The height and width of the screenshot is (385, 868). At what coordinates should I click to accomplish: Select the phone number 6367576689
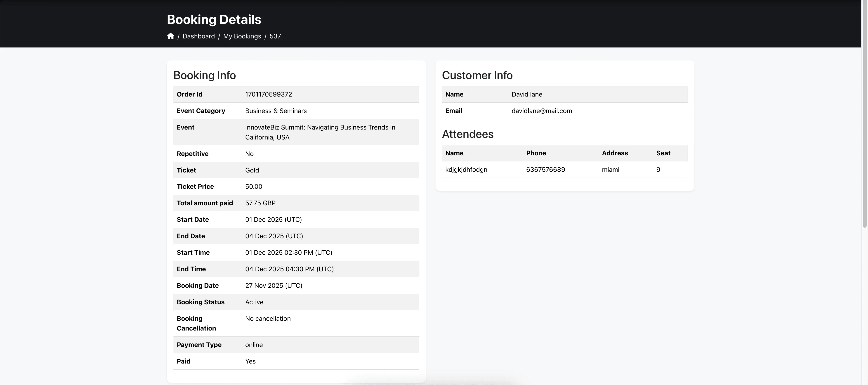point(546,170)
